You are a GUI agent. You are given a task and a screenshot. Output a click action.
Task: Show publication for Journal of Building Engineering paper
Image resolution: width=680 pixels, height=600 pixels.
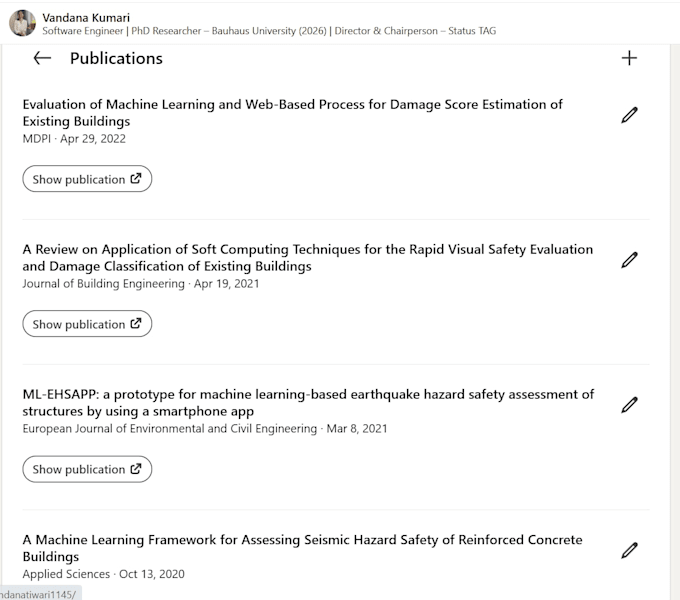coord(87,323)
